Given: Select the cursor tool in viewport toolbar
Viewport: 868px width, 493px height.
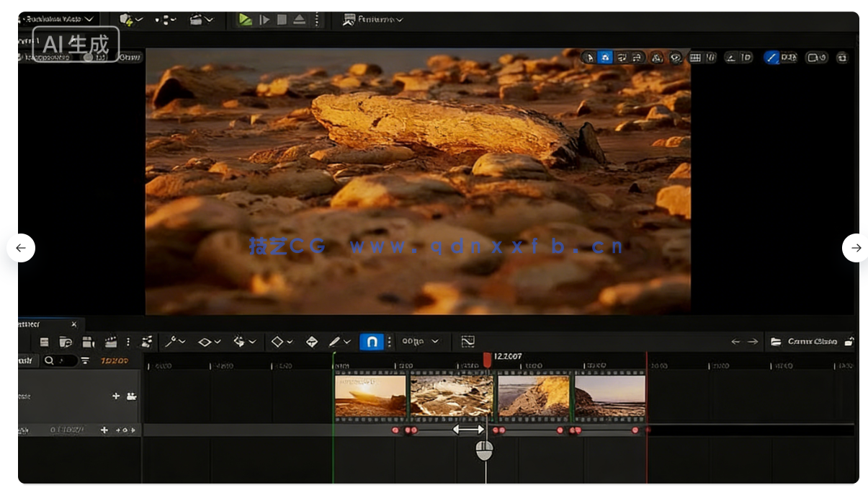Looking at the screenshot, I should (589, 58).
